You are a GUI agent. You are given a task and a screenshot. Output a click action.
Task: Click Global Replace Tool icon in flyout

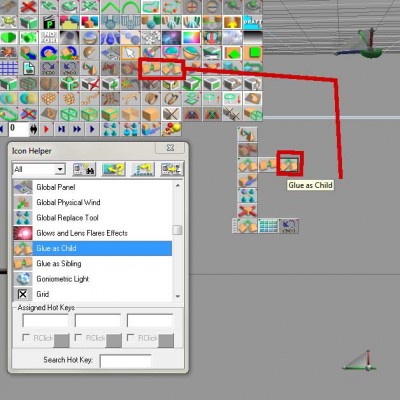[x=247, y=195]
